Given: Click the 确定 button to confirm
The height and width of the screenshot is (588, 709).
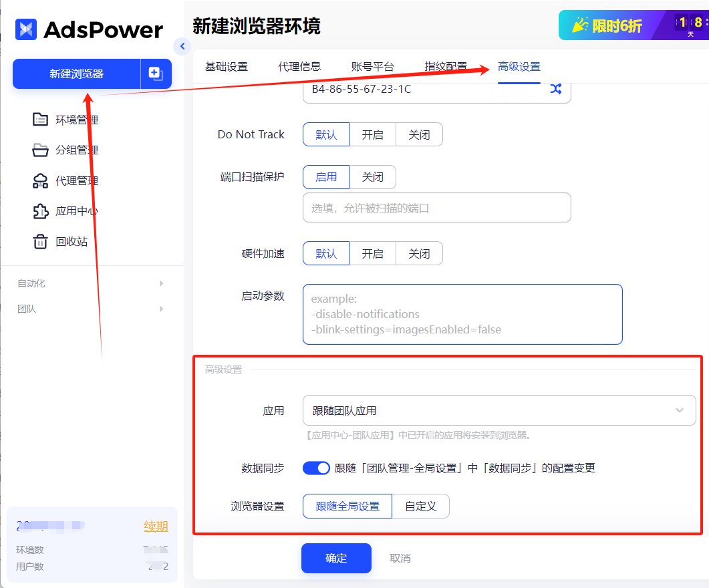Looking at the screenshot, I should [x=336, y=558].
